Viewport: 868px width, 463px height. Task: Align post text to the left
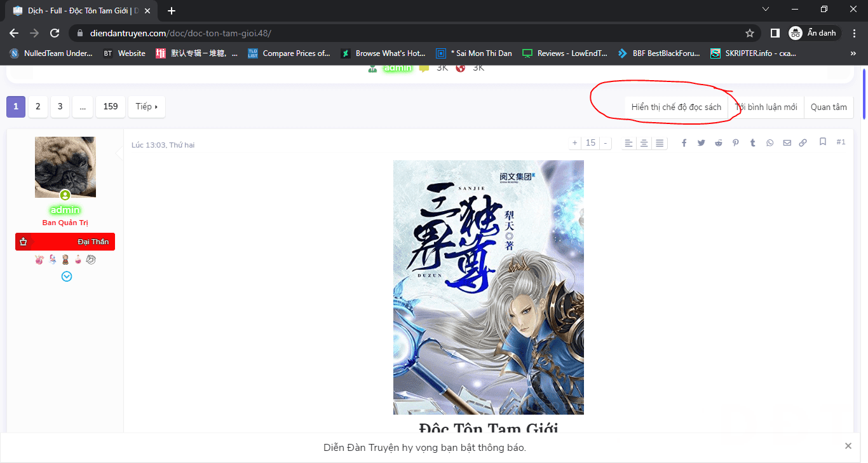pyautogui.click(x=628, y=143)
